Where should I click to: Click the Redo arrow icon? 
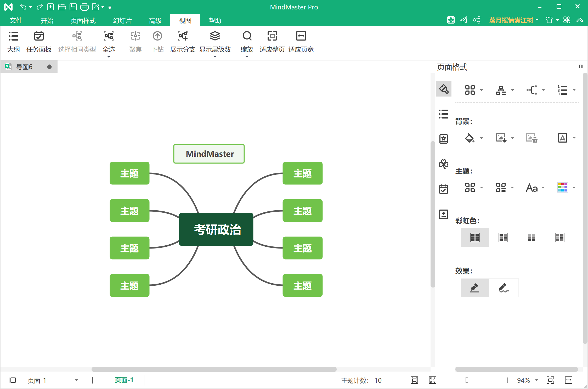(39, 7)
